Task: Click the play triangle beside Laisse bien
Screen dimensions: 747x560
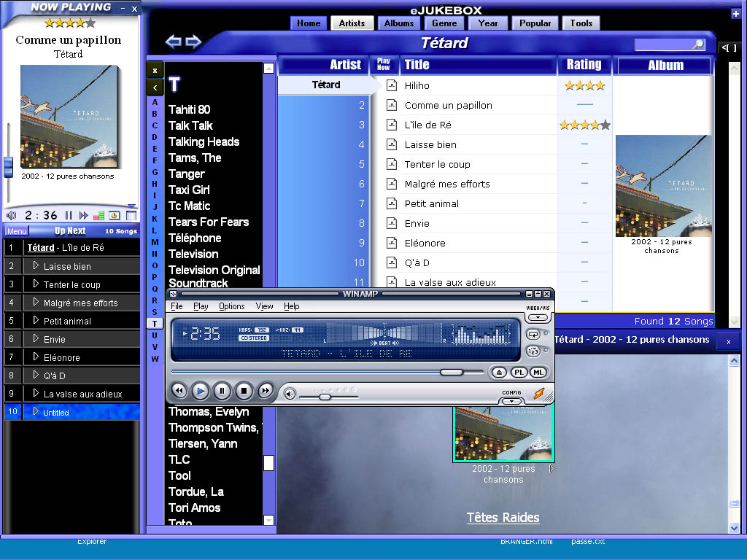Action: click(36, 265)
